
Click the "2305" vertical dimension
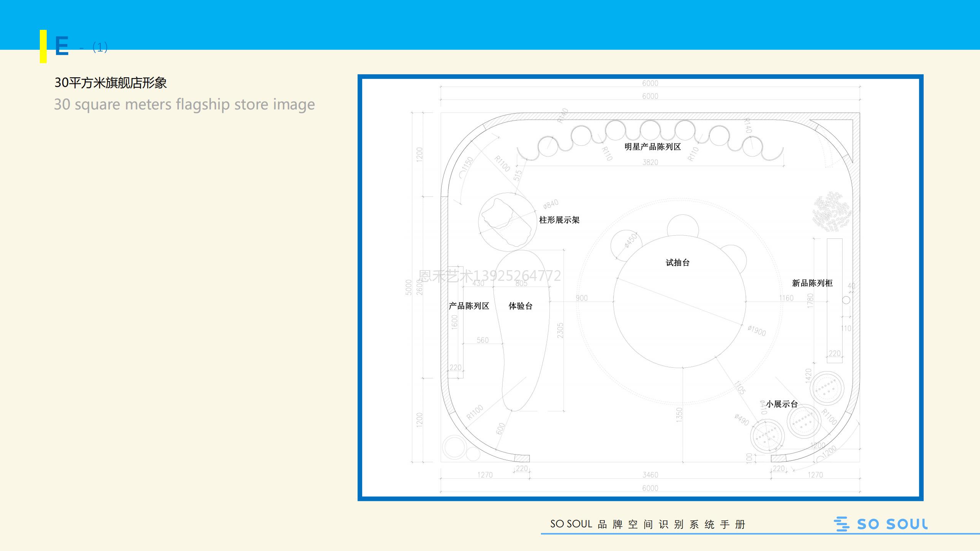pos(560,331)
